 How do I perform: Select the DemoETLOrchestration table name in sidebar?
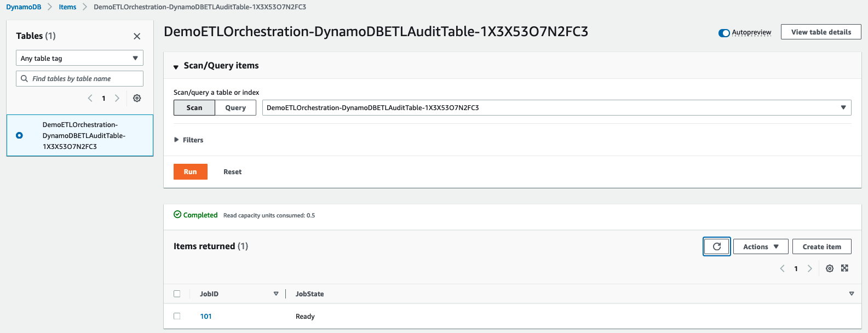coord(84,136)
